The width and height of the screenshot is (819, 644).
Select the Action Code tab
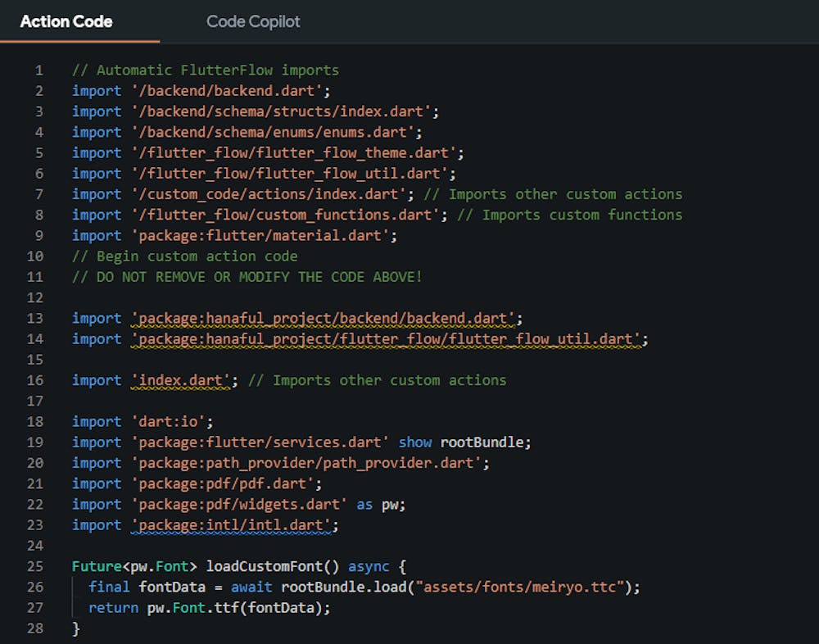point(66,22)
